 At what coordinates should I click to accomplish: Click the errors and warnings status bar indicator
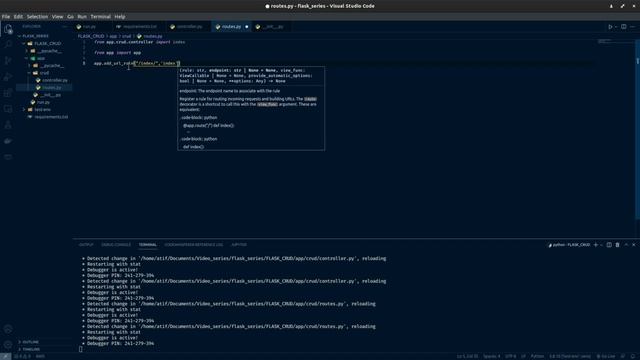(22, 356)
